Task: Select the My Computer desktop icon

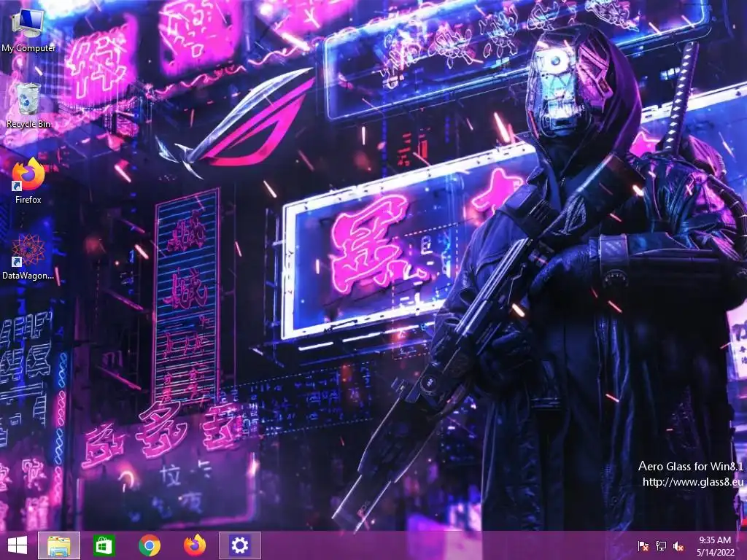Action: point(28,29)
